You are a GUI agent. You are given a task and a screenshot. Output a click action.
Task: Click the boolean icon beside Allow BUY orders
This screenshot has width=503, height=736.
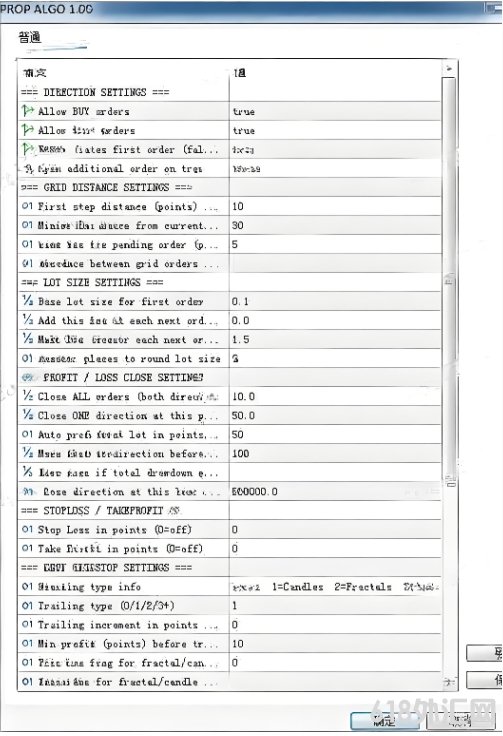[x=28, y=111]
